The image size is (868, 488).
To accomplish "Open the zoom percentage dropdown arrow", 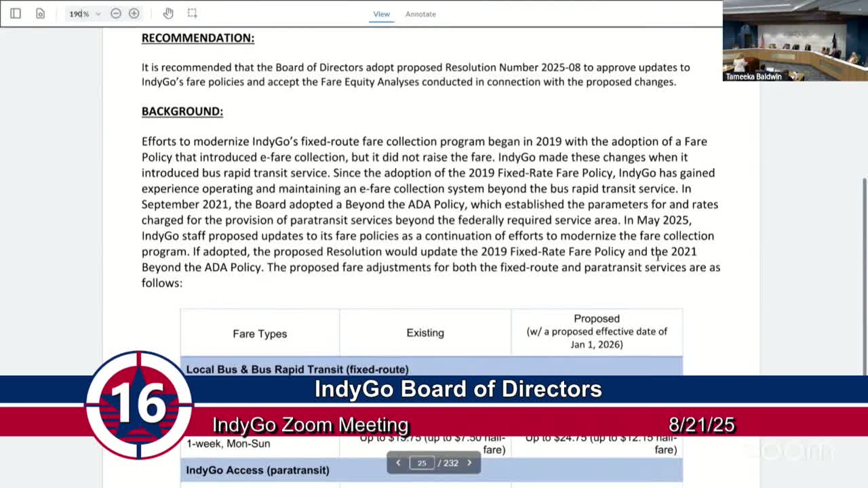I will click(x=98, y=14).
